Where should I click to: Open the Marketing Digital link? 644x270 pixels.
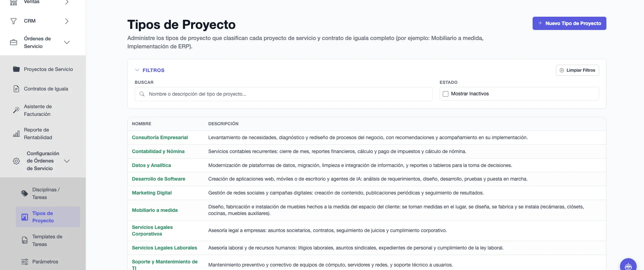152,193
